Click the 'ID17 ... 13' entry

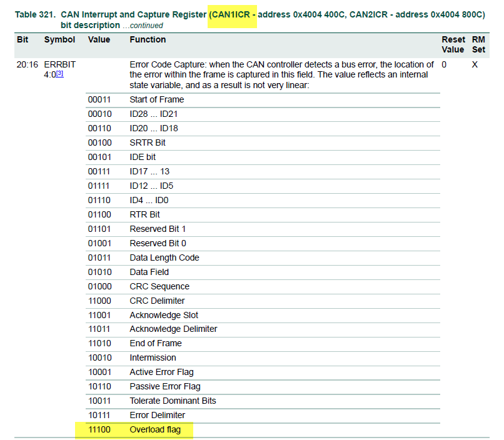149,171
